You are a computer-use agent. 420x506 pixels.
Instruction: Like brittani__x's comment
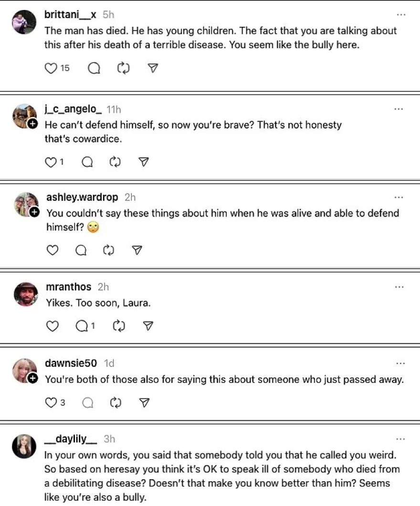pos(51,68)
